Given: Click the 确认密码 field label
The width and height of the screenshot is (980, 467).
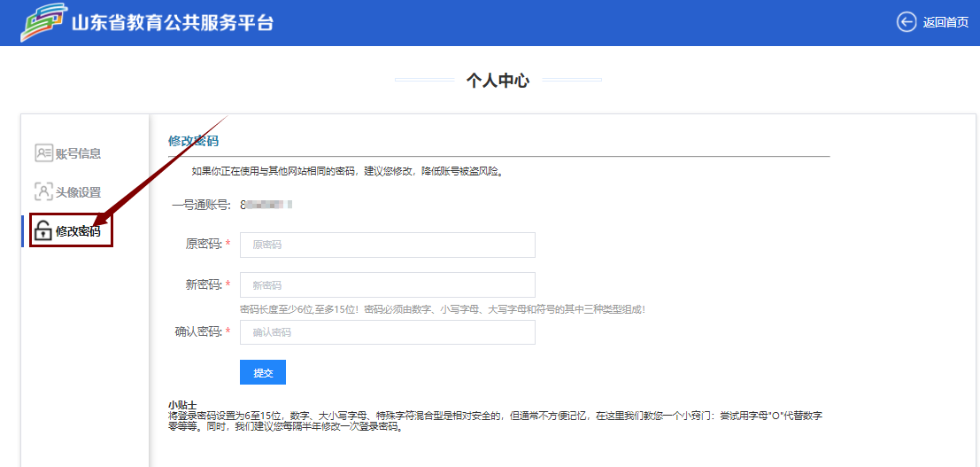Looking at the screenshot, I should pos(198,331).
